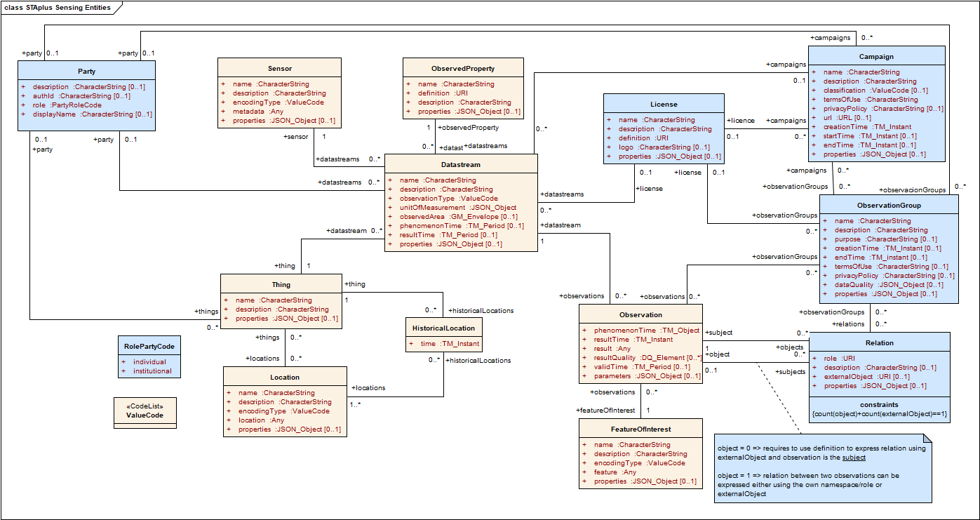The image size is (980, 520).
Task: Select the '+subjects' label near Relation
Action: click(x=790, y=372)
